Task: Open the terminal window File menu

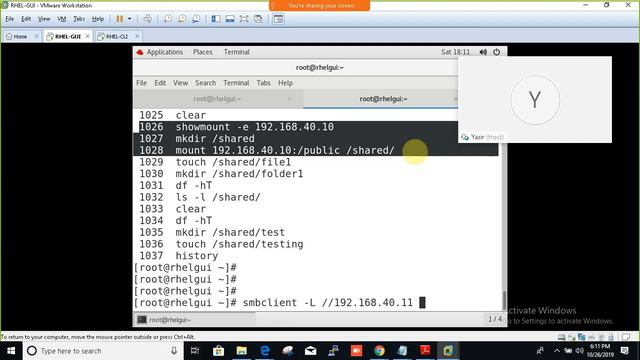Action: (x=141, y=83)
